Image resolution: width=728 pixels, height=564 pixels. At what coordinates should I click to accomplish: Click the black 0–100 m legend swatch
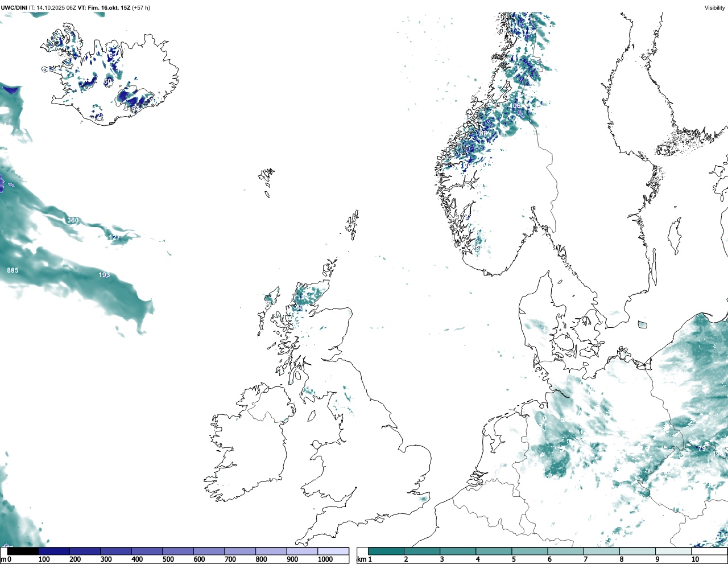(23, 551)
